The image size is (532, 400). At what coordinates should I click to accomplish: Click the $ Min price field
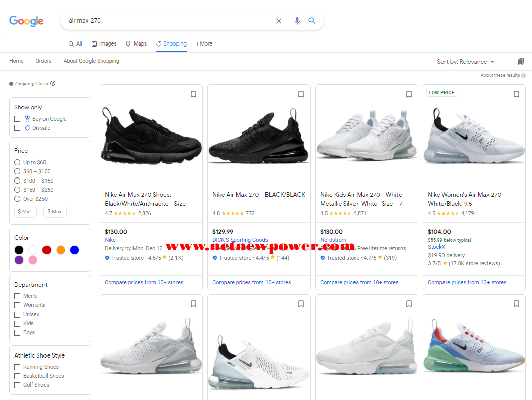point(25,212)
